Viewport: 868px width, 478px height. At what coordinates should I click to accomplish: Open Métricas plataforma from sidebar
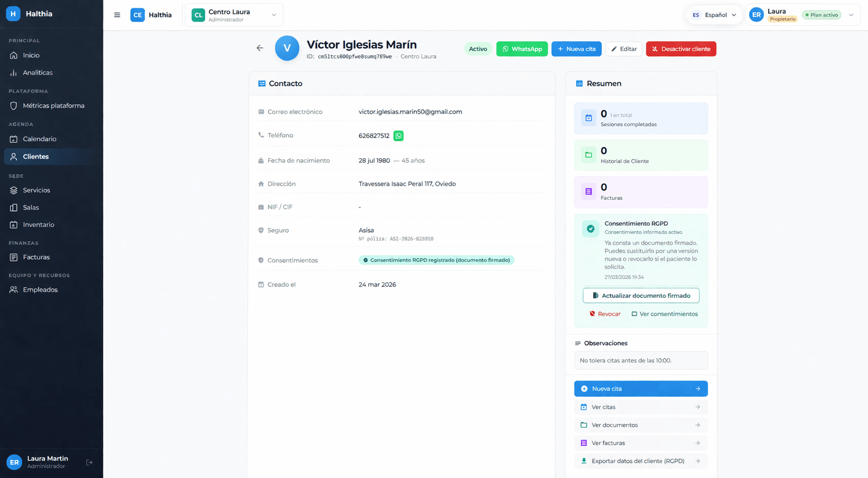point(53,106)
